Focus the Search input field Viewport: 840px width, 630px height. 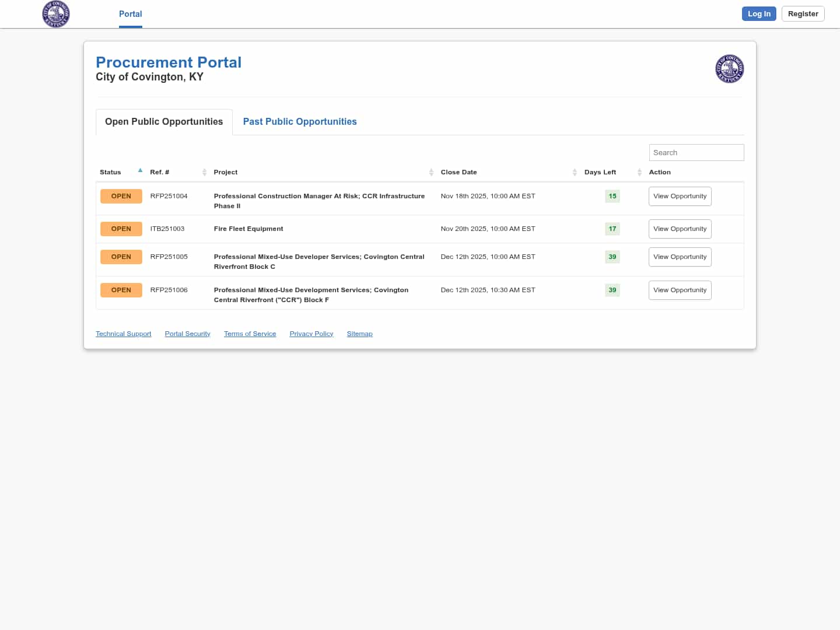(x=696, y=152)
